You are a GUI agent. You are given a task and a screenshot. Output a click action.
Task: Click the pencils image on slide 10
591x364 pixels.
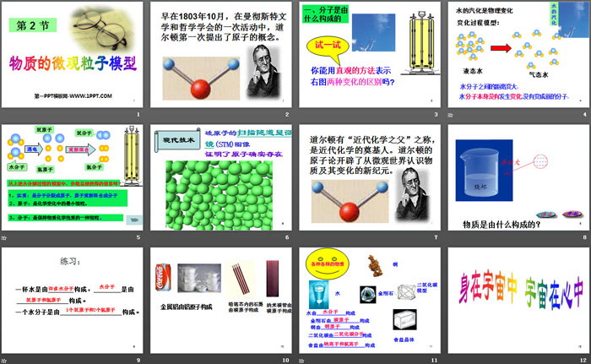(241, 280)
